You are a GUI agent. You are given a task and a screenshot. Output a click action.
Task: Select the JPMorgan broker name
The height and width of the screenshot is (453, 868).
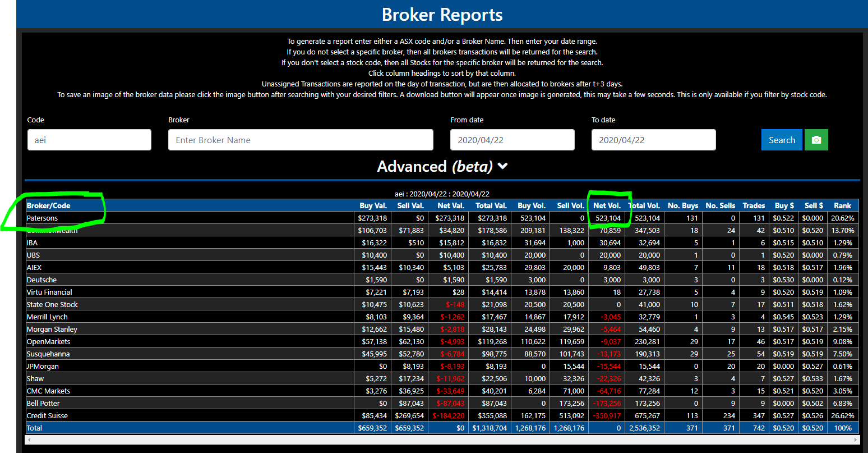(x=43, y=366)
